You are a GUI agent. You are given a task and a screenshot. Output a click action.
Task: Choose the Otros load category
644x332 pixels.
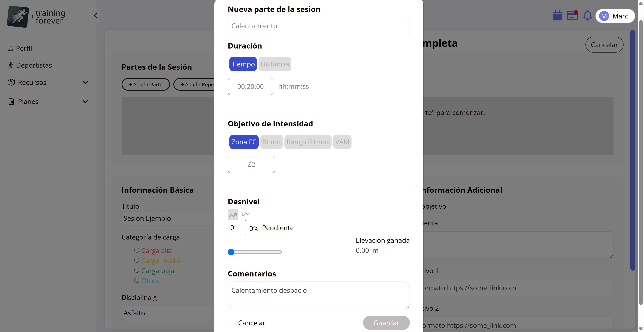(x=137, y=280)
